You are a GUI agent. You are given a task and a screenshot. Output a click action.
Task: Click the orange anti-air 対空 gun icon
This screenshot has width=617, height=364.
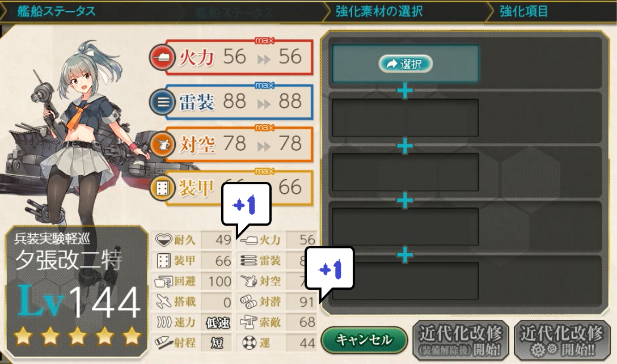[162, 145]
